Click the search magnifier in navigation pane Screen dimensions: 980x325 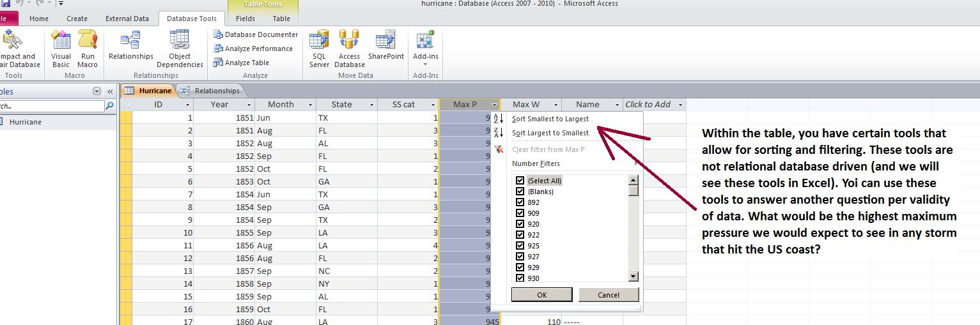[109, 106]
